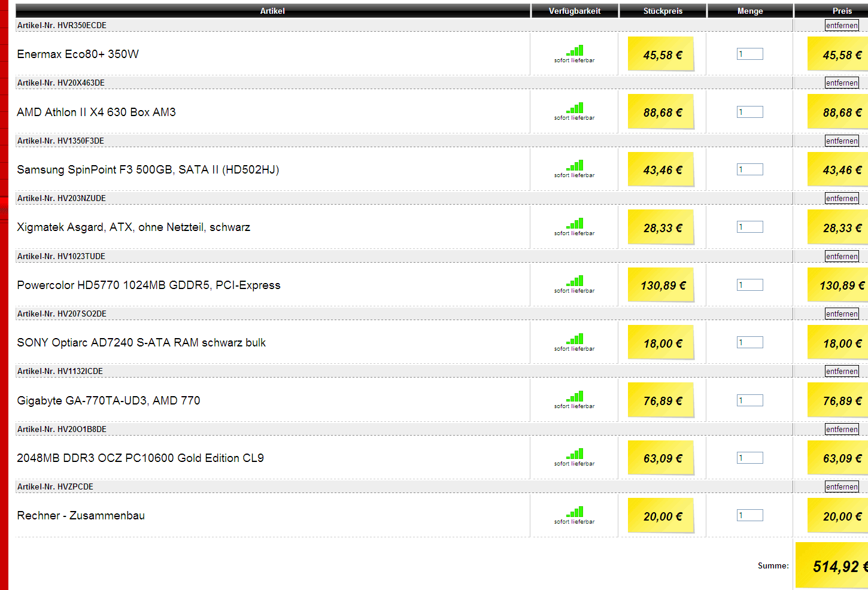Click the Menge column header
Viewport: 868px width, 590px height.
click(x=750, y=11)
